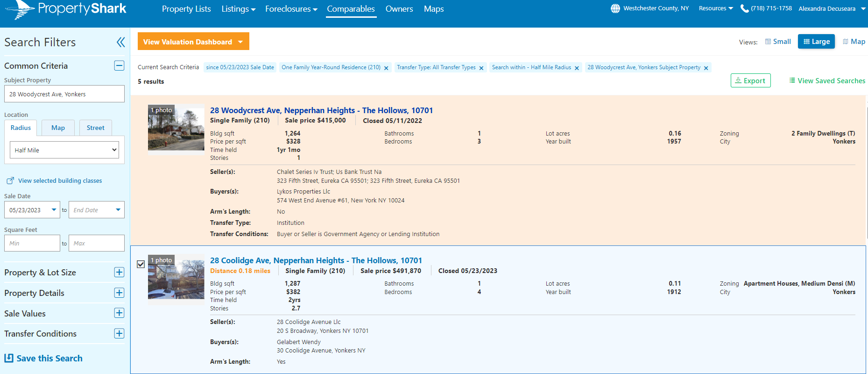Open the Listings menu dropdown
Image resolution: width=868 pixels, height=374 pixels.
click(x=239, y=9)
